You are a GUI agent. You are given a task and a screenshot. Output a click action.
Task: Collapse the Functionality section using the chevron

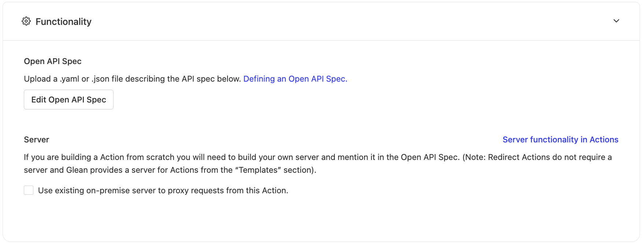coord(616,21)
